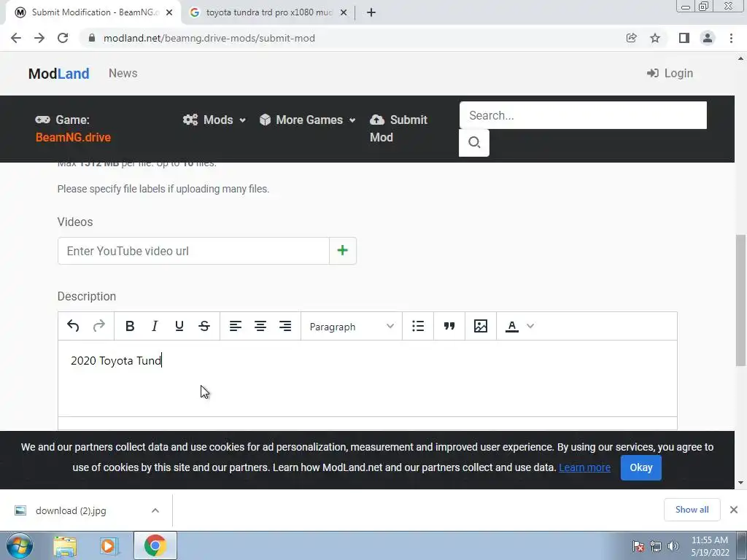
Task: Close the Submit Modification tab
Action: [x=169, y=12]
